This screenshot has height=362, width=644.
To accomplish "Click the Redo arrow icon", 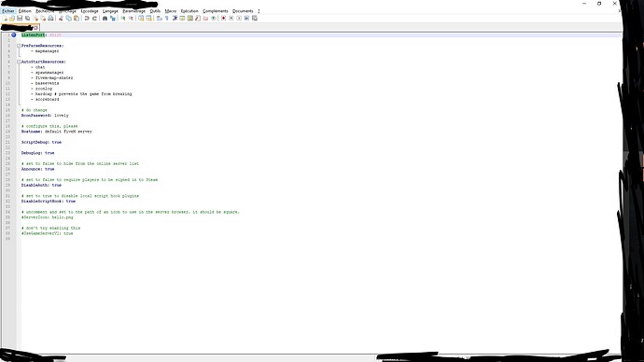I will click(x=94, y=18).
